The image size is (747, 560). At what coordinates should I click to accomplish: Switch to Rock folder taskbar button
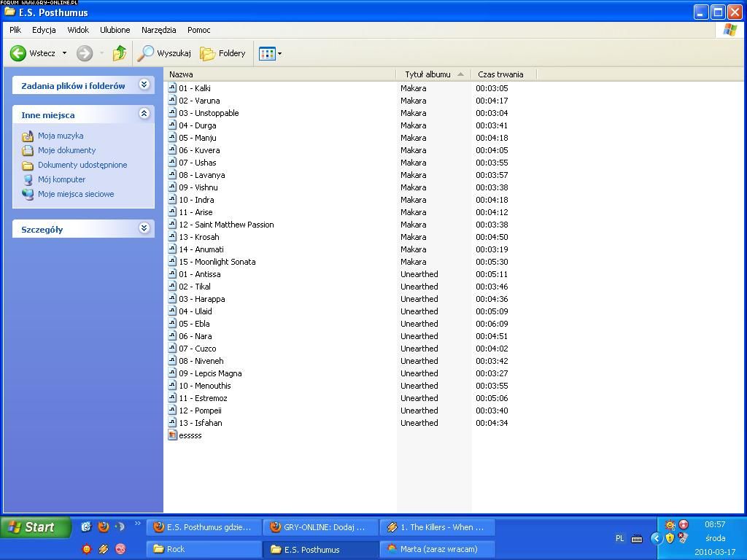pyautogui.click(x=204, y=549)
